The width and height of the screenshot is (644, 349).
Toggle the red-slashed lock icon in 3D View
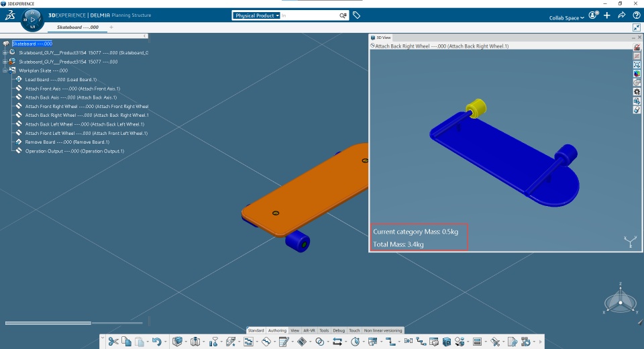(637, 47)
